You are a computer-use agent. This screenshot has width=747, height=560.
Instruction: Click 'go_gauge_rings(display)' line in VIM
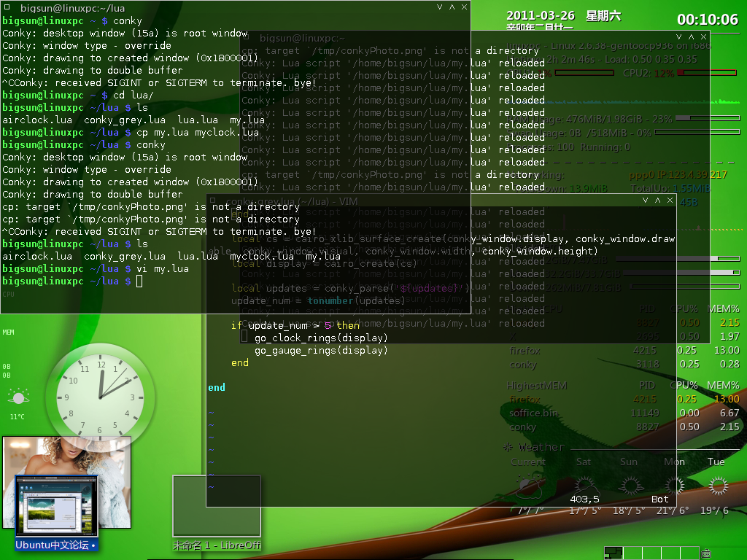click(x=321, y=351)
